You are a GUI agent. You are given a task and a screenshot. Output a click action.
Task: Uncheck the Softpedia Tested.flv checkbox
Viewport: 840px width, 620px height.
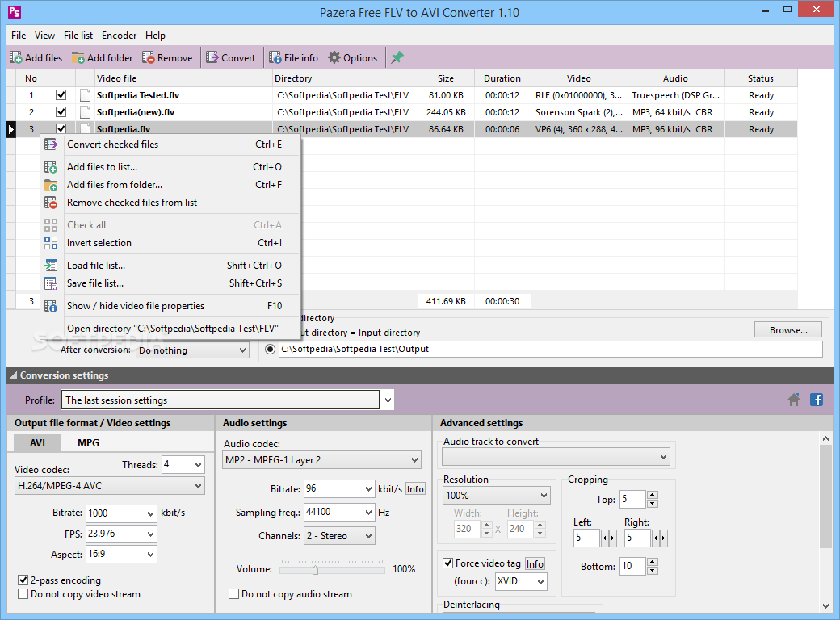(61, 95)
